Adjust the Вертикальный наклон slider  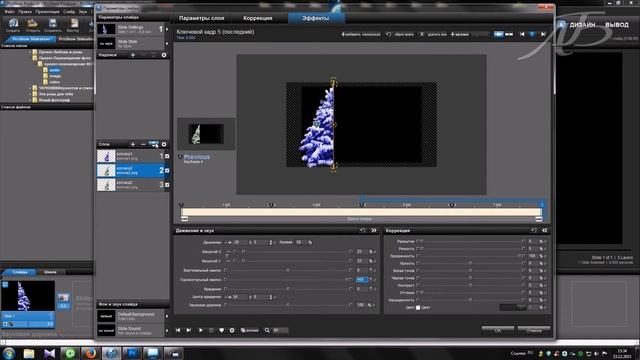click(288, 270)
